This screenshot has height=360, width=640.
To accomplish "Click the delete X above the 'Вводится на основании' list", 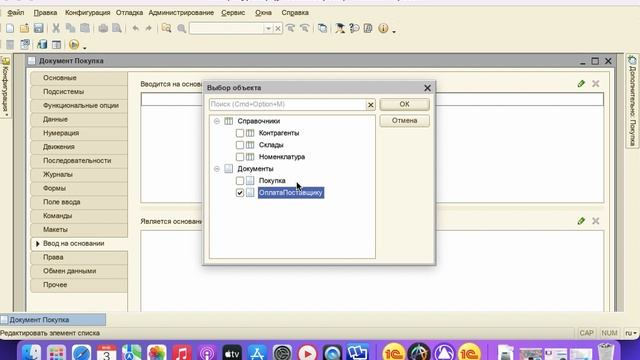I will 596,84.
